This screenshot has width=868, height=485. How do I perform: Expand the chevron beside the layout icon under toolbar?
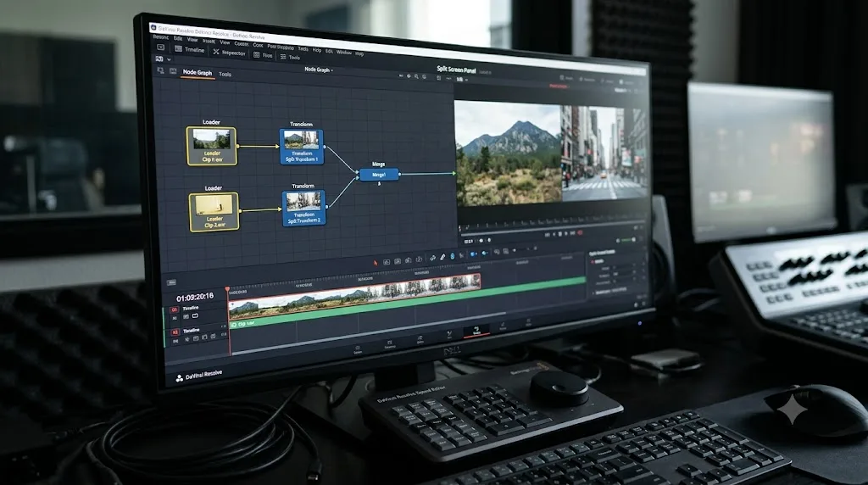(x=169, y=59)
